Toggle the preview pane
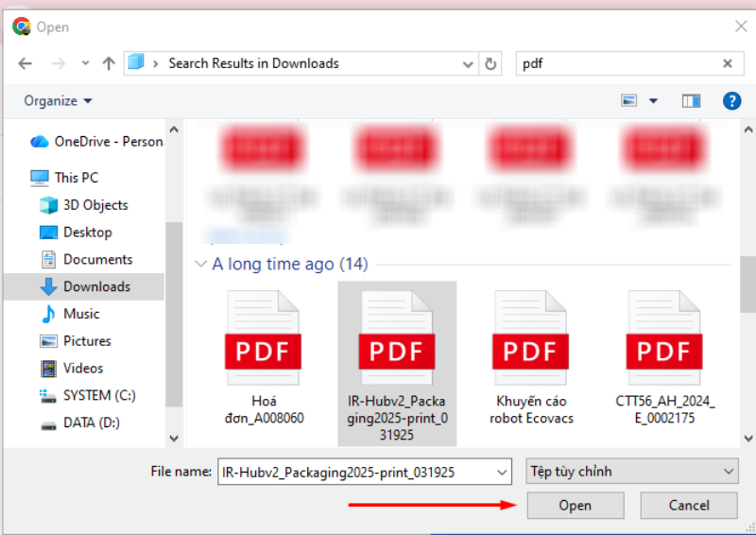Viewport: 756px width, 535px height. [x=691, y=101]
